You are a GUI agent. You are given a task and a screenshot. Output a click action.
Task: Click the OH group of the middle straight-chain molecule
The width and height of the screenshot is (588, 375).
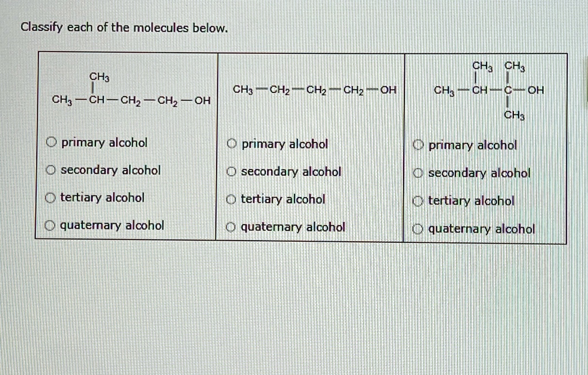pos(388,90)
